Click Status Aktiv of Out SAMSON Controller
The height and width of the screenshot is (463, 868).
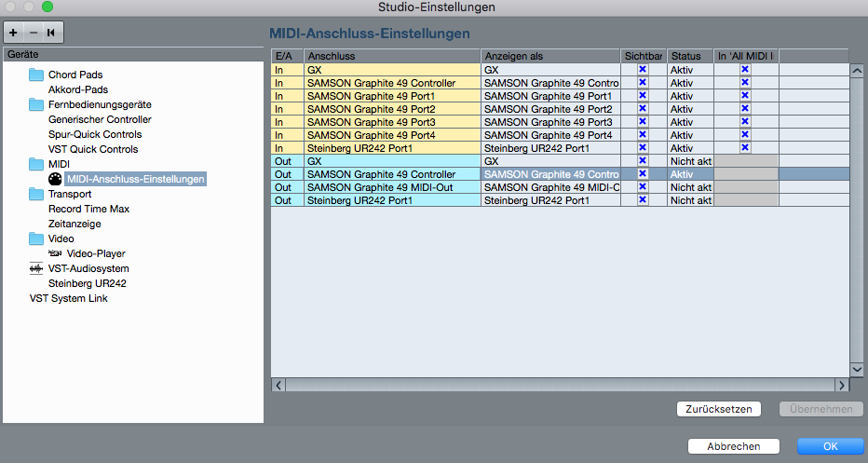click(690, 174)
